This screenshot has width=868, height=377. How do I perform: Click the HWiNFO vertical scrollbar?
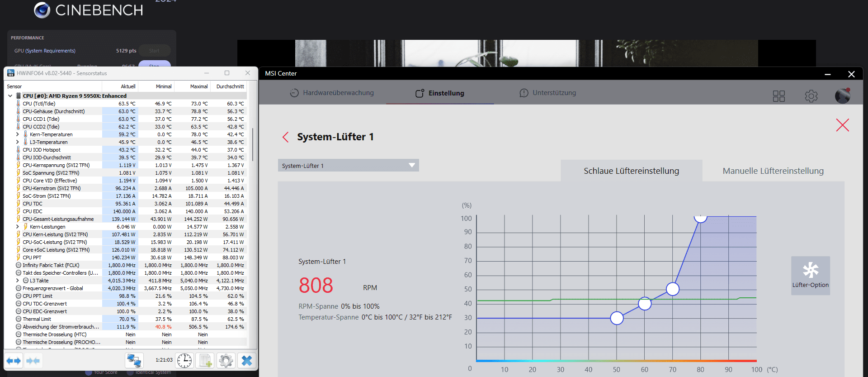click(x=252, y=145)
